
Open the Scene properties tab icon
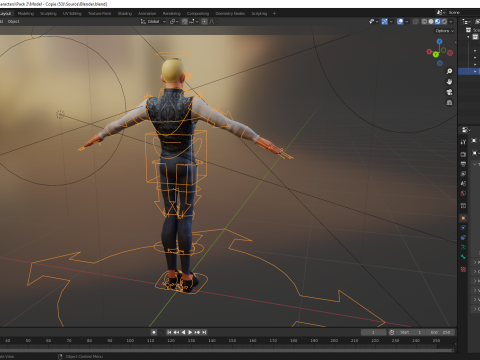463,183
